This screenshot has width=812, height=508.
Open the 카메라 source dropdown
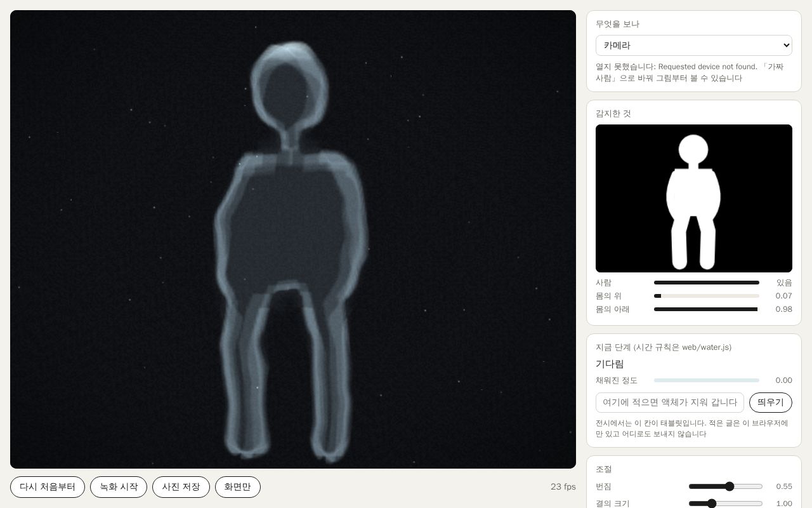[x=694, y=45]
